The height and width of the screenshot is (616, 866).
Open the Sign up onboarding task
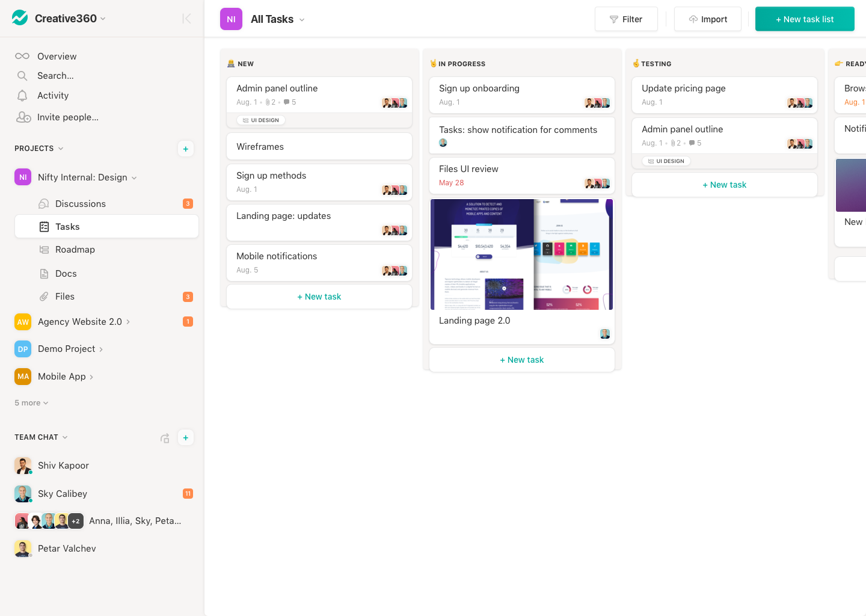pos(522,95)
